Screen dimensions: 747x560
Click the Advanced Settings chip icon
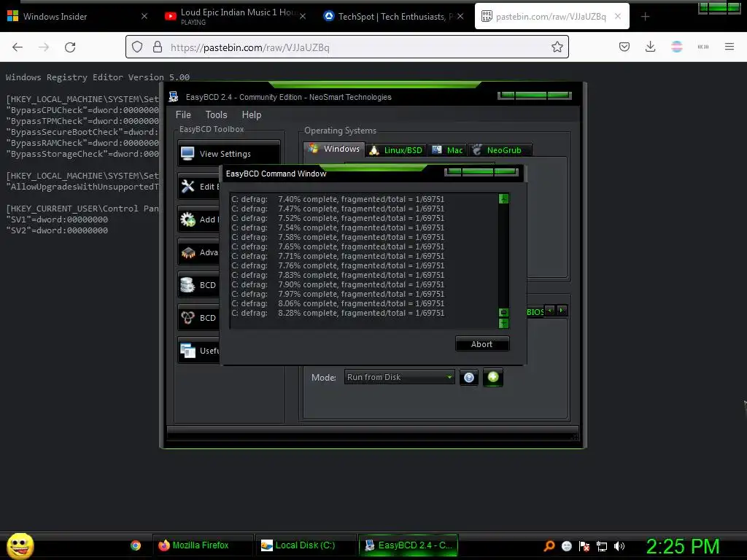click(187, 252)
